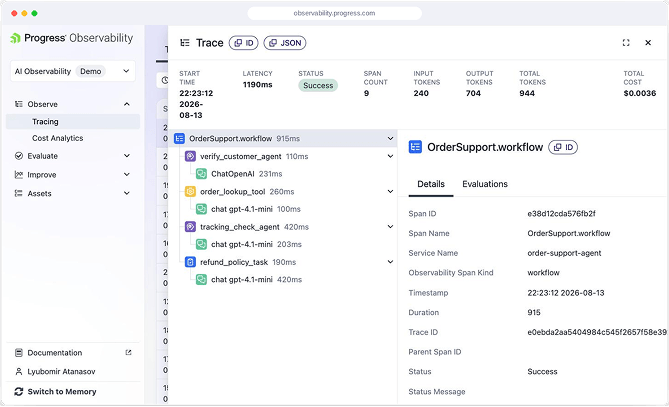Click chat icon of 203ms gpt-4.1-mini span
Screen dimensions: 669x407
pyautogui.click(x=201, y=244)
